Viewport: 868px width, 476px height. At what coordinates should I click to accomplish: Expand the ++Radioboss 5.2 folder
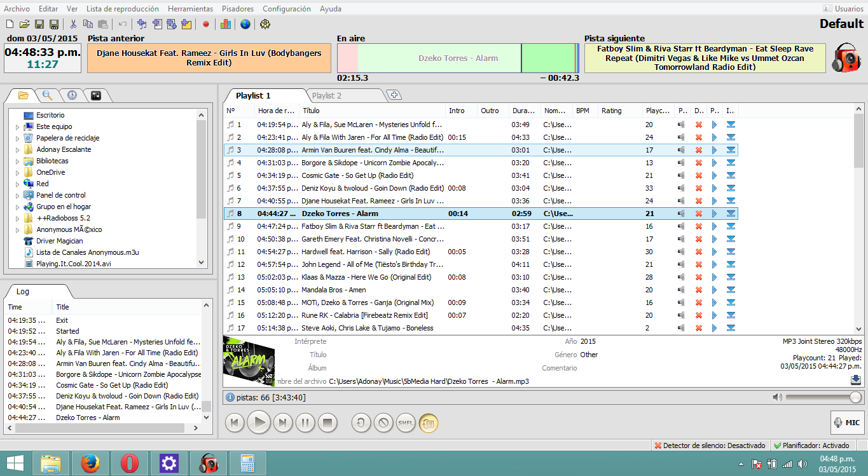pos(18,219)
